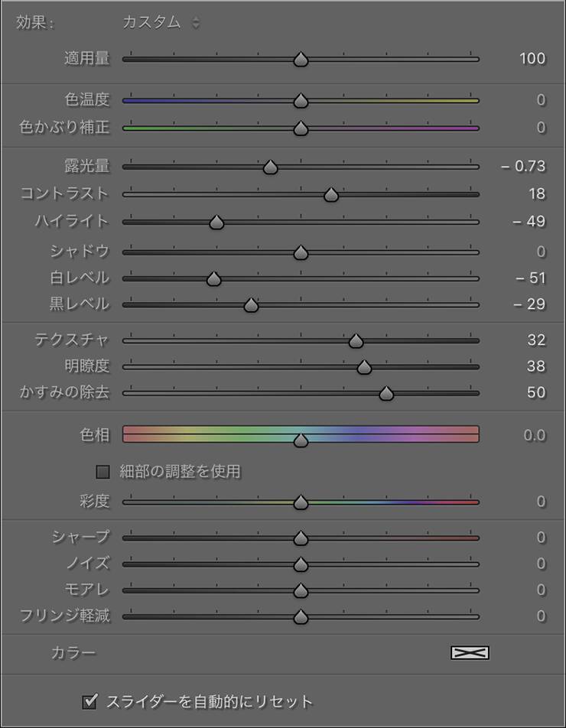Click the 適用量 slider handle
Image resolution: width=566 pixels, height=728 pixels.
301,60
